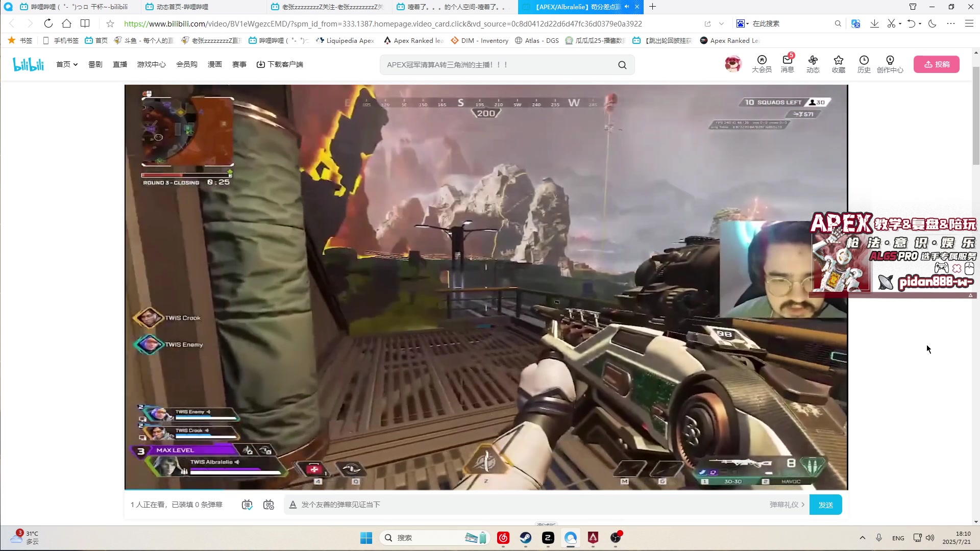980x551 pixels.
Task: Open the more options ellipsis icon
Action: (950, 23)
